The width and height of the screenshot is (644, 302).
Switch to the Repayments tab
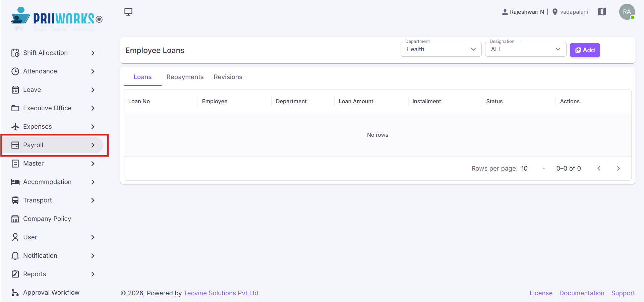pos(185,77)
